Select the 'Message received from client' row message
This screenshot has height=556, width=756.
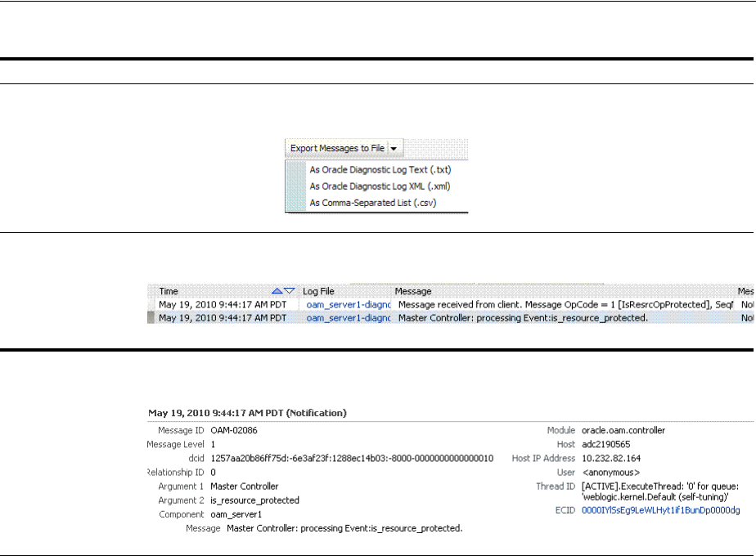click(565, 304)
